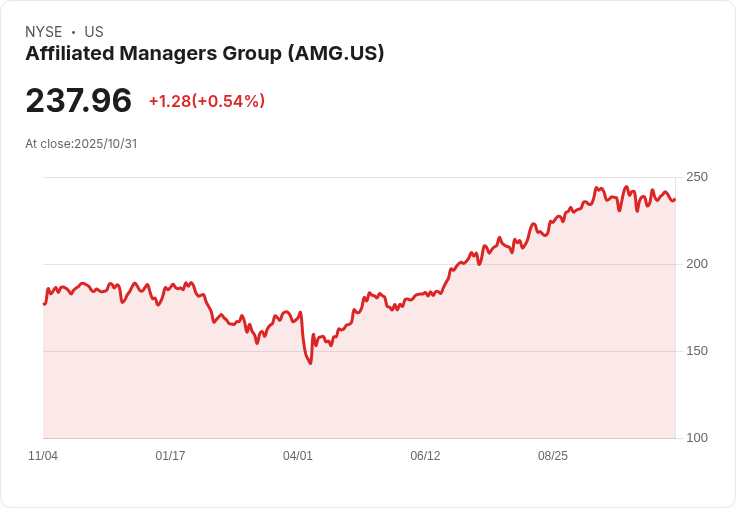Click the 150 price axis label
The width and height of the screenshot is (736, 508).
[x=697, y=351]
